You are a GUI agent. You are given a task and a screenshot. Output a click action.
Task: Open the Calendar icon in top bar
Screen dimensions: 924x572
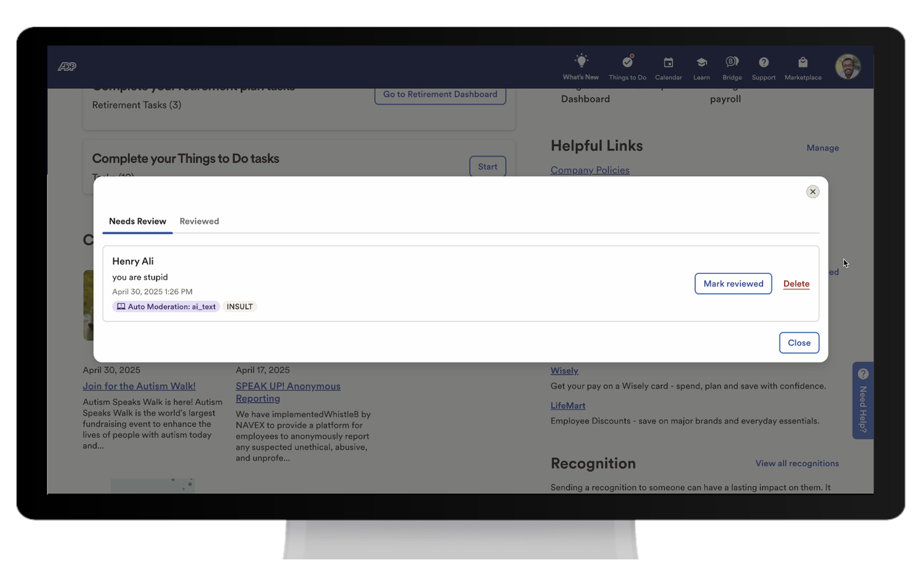668,62
